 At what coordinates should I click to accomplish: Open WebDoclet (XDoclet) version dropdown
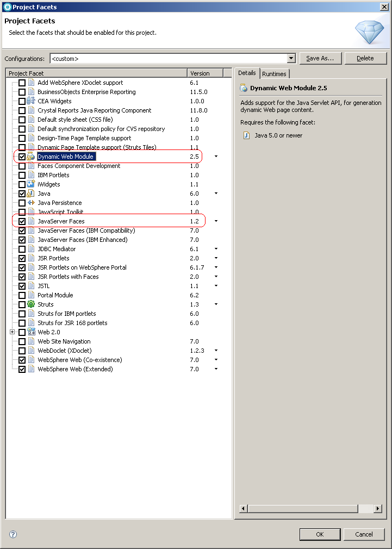click(216, 351)
